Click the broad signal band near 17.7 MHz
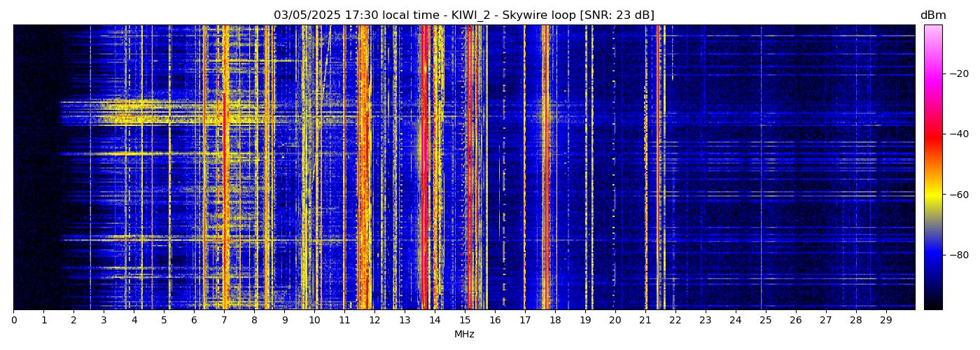980x350 pixels. (545, 168)
